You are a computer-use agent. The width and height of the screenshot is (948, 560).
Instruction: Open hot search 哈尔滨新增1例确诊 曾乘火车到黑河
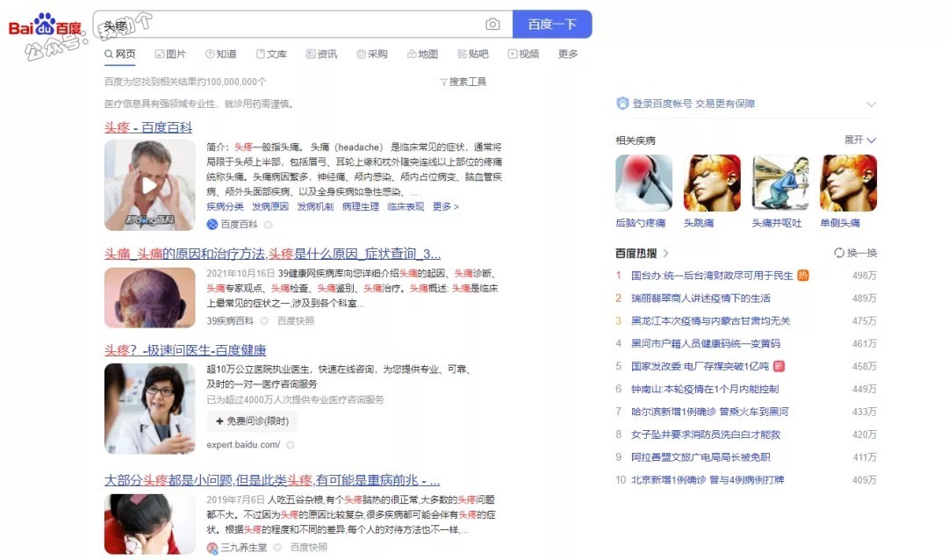coord(710,412)
